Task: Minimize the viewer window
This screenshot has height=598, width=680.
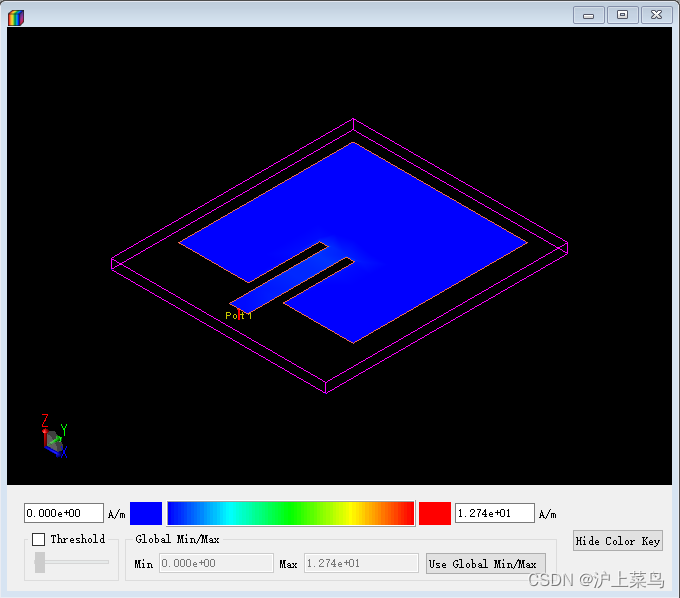Action: pyautogui.click(x=588, y=15)
